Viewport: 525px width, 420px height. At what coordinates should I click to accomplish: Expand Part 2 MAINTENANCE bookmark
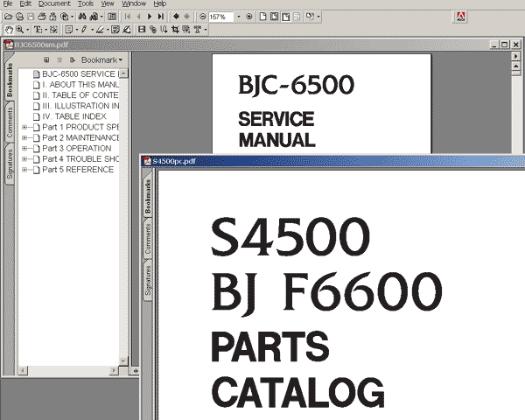pyautogui.click(x=24, y=137)
